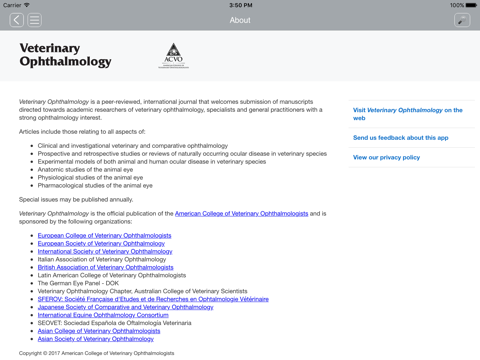Click 'Experimental models of both animal' bullet
Screen dimensions: 480x360
coord(152,162)
